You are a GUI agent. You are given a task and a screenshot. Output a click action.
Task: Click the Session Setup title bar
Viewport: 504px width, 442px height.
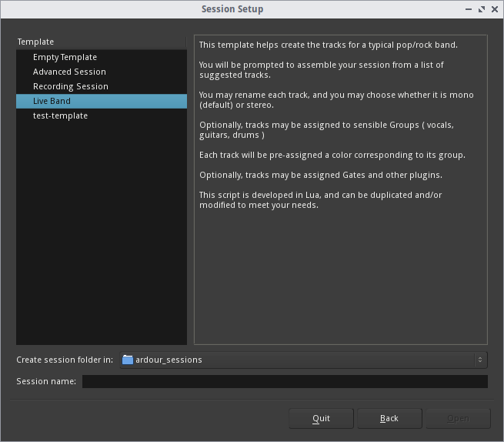232,9
